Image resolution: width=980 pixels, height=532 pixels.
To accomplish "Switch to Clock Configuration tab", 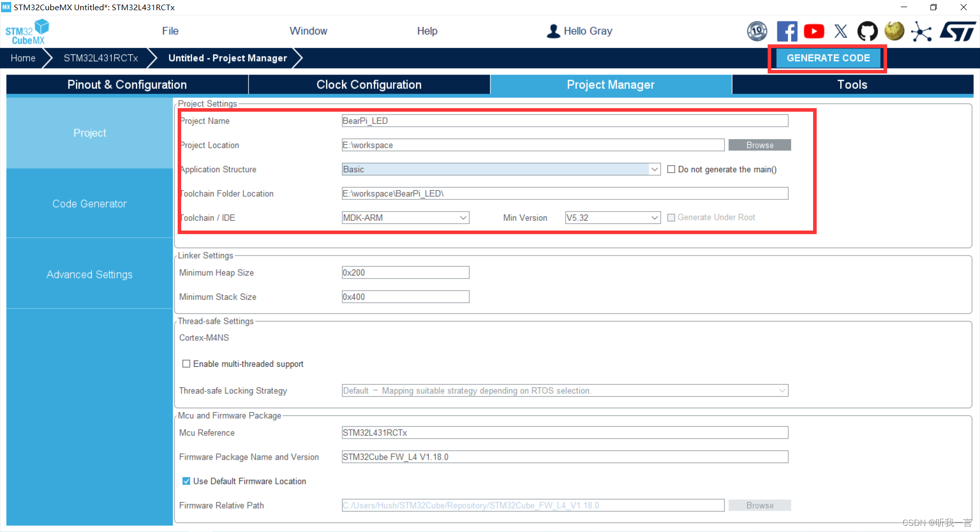I will (x=369, y=85).
